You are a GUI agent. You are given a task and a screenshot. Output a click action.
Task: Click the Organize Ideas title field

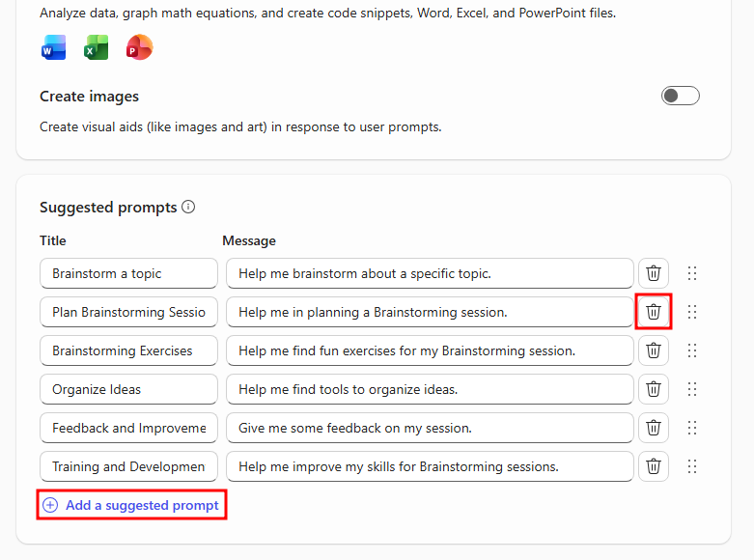[x=128, y=389]
